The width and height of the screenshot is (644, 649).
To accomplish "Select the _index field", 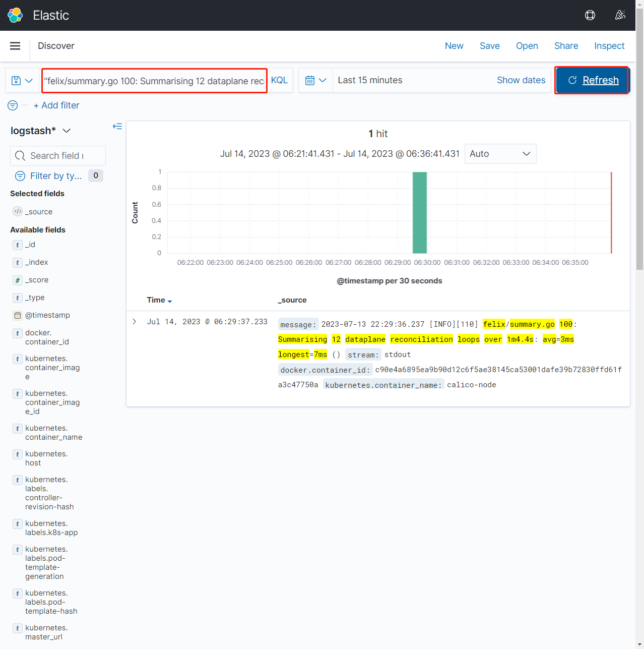I will click(37, 262).
